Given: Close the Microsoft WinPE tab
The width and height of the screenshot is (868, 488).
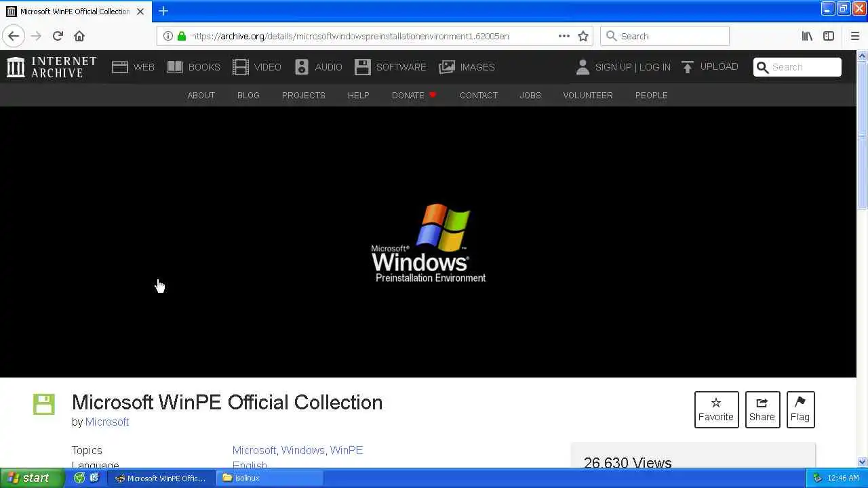Looking at the screenshot, I should (x=140, y=12).
